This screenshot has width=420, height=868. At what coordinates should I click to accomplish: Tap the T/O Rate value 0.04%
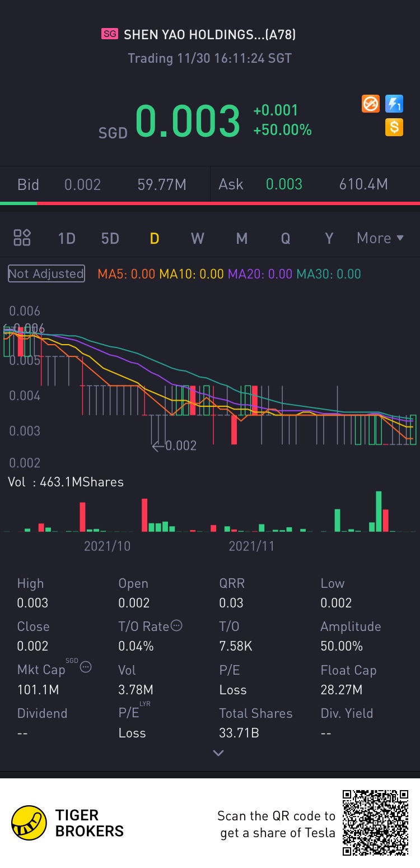[x=136, y=646]
